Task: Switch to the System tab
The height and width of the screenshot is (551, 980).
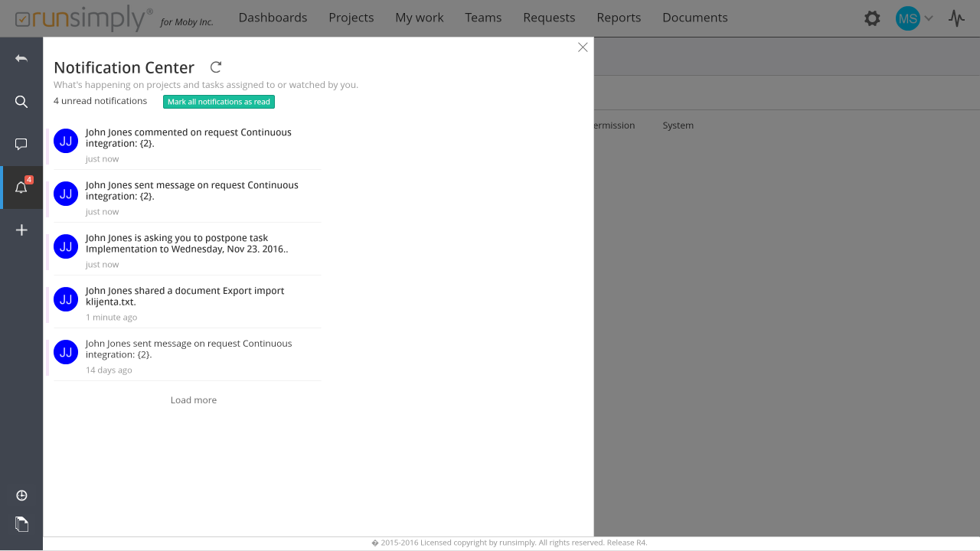Action: pos(678,126)
